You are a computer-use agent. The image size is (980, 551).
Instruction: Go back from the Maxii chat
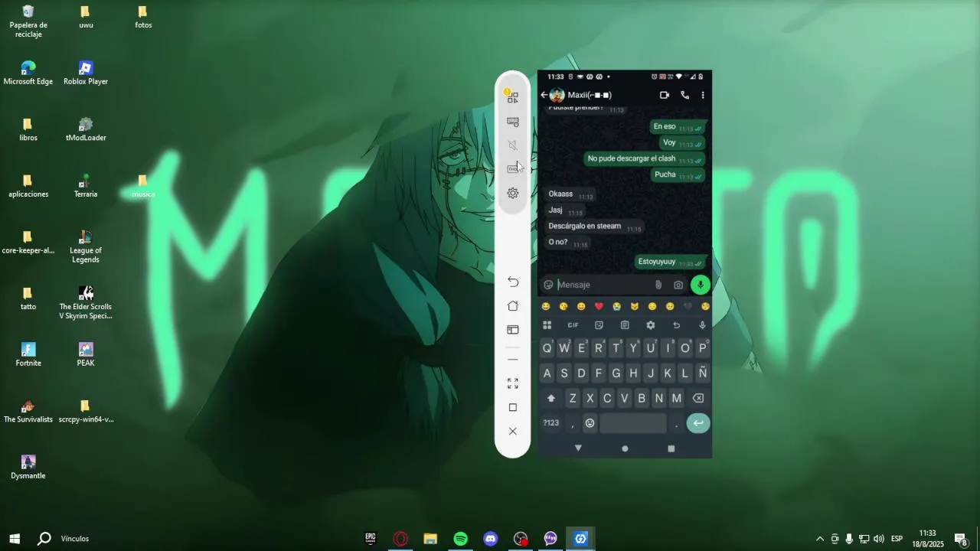[544, 95]
